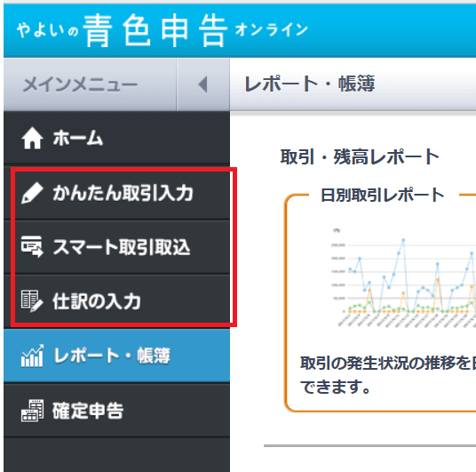Click the 取引の発生状況の推移 description text
The image size is (476, 472).
click(388, 375)
